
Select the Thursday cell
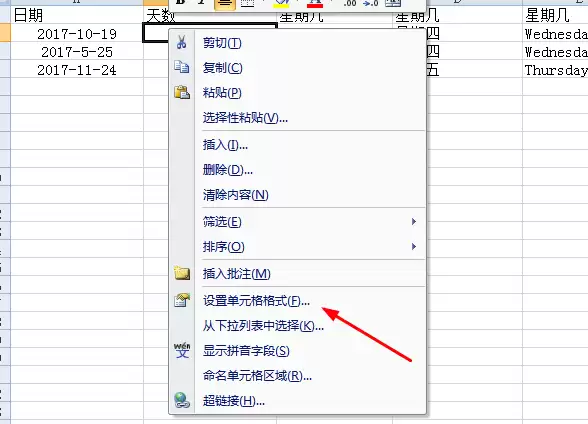click(x=555, y=70)
